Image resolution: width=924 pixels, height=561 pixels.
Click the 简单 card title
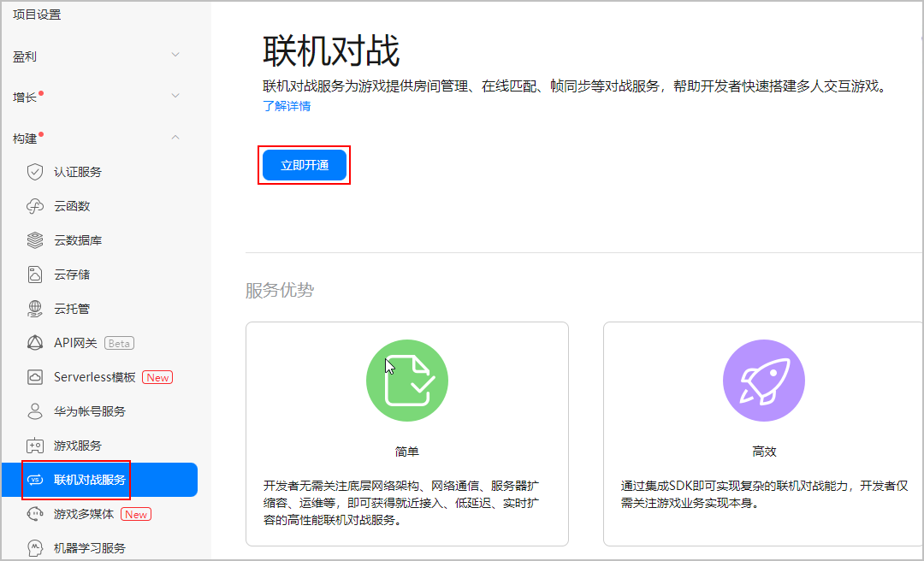click(x=407, y=452)
